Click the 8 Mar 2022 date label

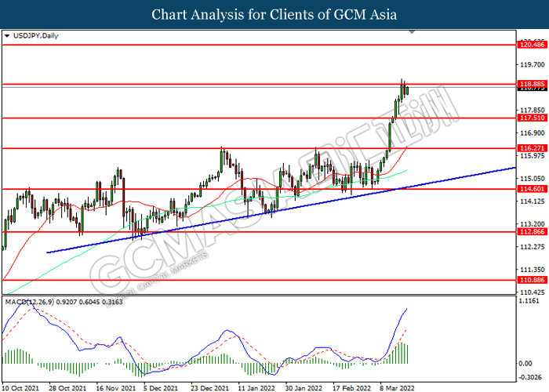pyautogui.click(x=398, y=388)
